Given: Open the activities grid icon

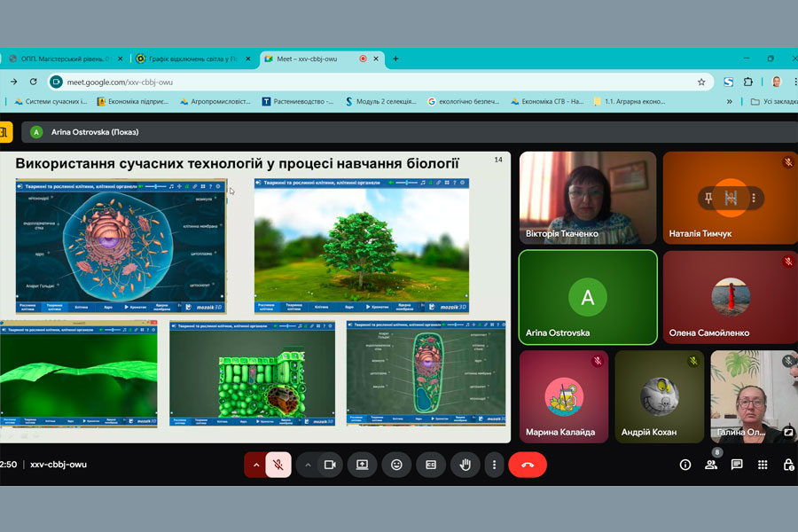Looking at the screenshot, I should [763, 465].
